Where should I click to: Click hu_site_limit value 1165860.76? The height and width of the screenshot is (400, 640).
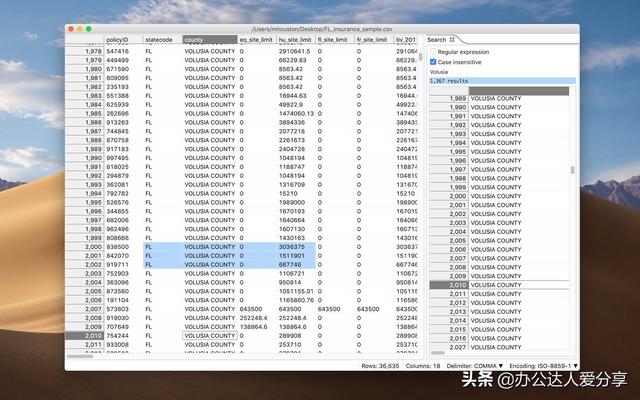coord(296,300)
